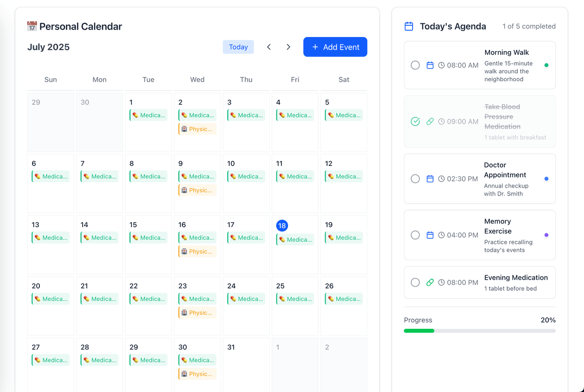
Task: Click the agenda Progress bar
Action: coord(479,331)
